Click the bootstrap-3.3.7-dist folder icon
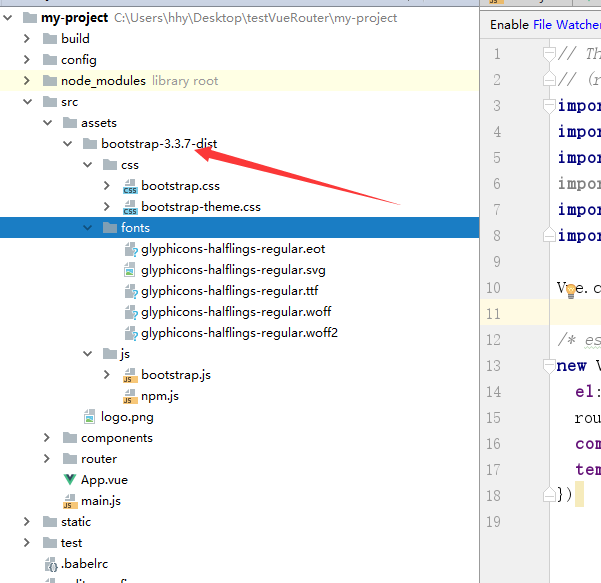 coord(90,144)
